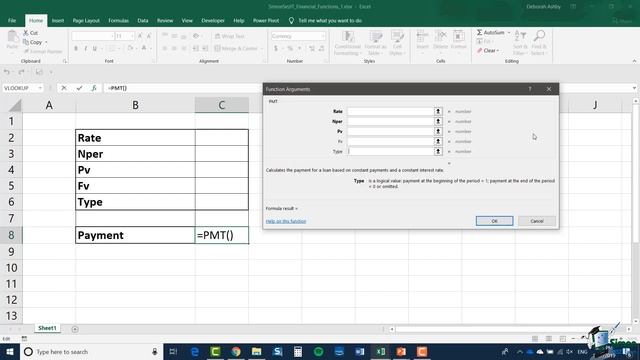Confirm formula entry with the checkmark icon
The height and width of the screenshot is (360, 640).
[79, 88]
